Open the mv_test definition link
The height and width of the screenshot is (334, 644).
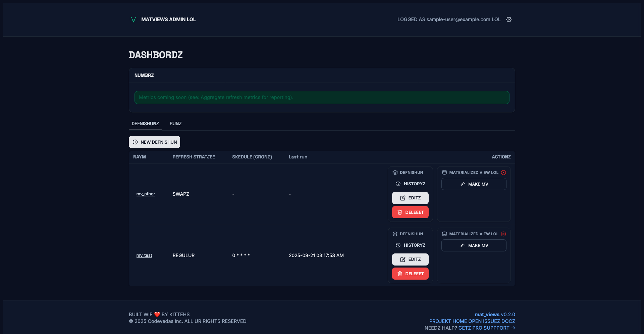(x=144, y=255)
